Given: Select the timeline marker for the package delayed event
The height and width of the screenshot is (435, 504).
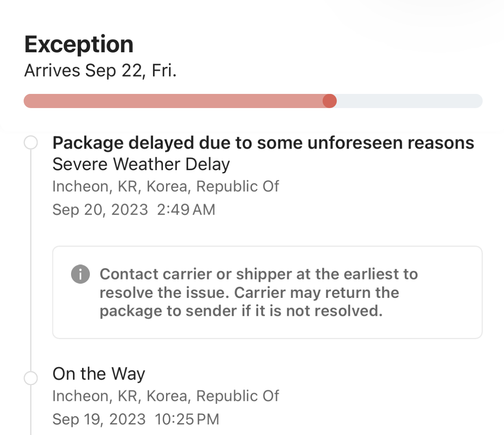Looking at the screenshot, I should tap(31, 143).
